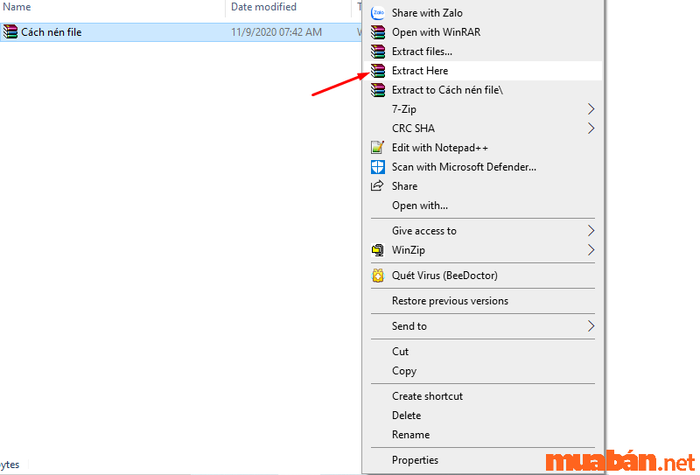
Task: Choose Extract files... from the menu
Action: (483, 51)
